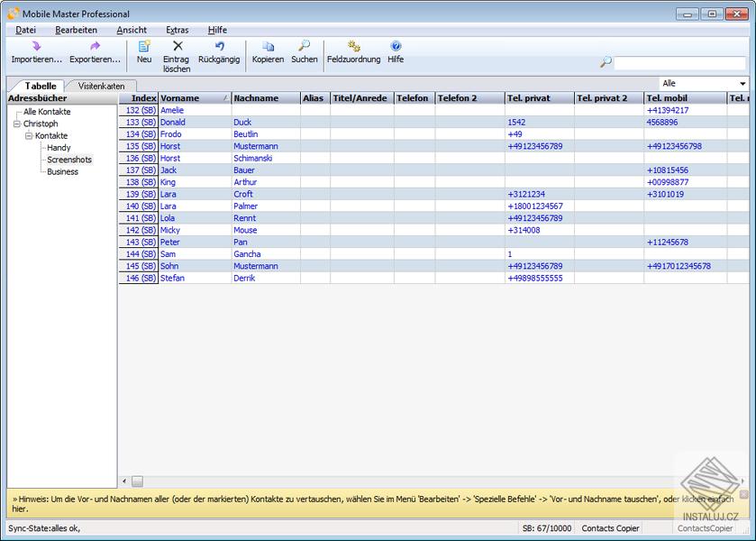Collapse the Christoph tree node
Viewport: 756px width, 541px height.
pyautogui.click(x=16, y=124)
